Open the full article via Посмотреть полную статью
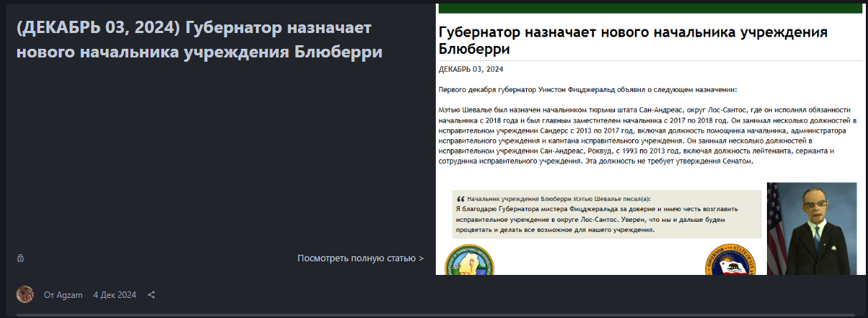868x318 pixels. [x=356, y=258]
